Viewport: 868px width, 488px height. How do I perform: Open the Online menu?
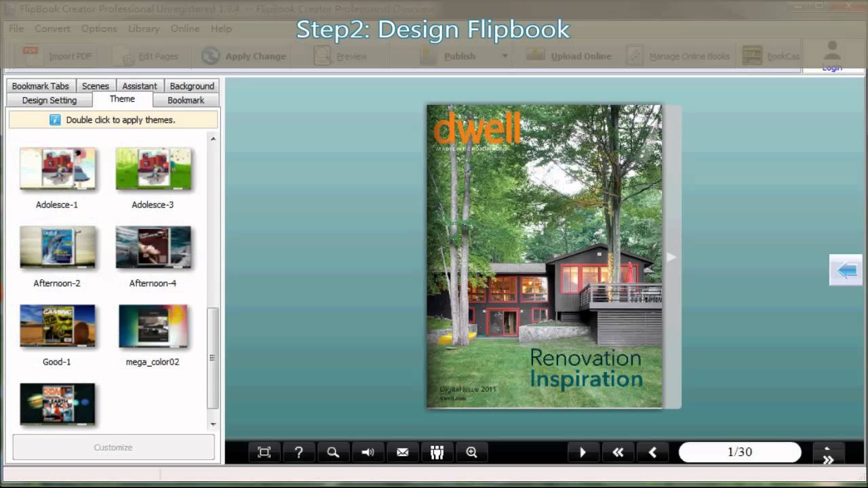coord(185,28)
